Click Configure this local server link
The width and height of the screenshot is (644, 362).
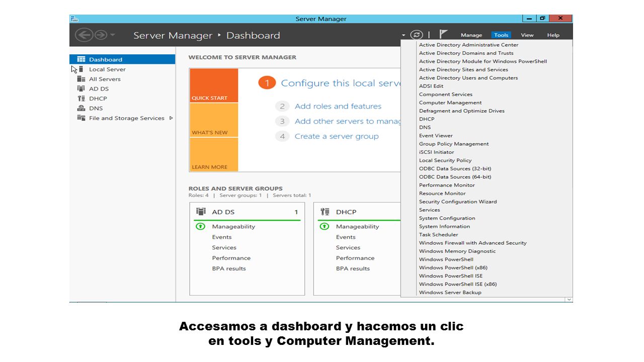click(341, 83)
